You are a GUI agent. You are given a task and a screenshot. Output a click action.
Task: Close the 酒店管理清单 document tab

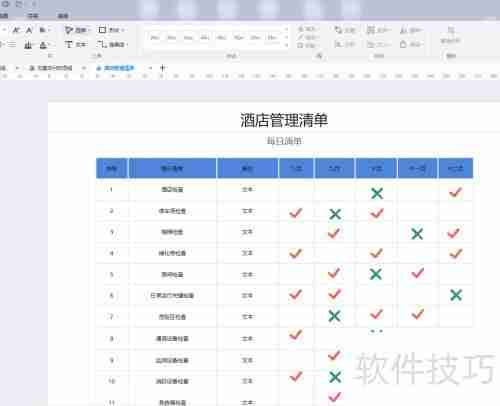click(x=150, y=68)
